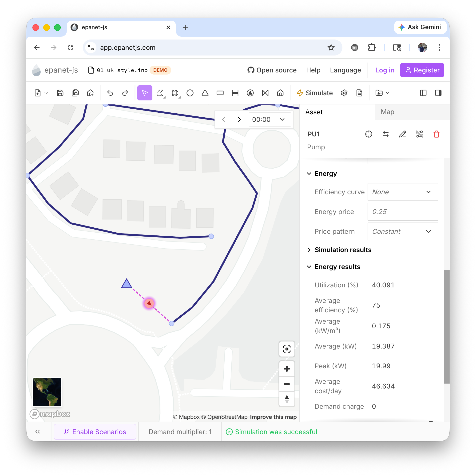This screenshot has height=476, width=476.
Task: Click the reverse direction arrows icon for PU1
Action: coord(386,134)
